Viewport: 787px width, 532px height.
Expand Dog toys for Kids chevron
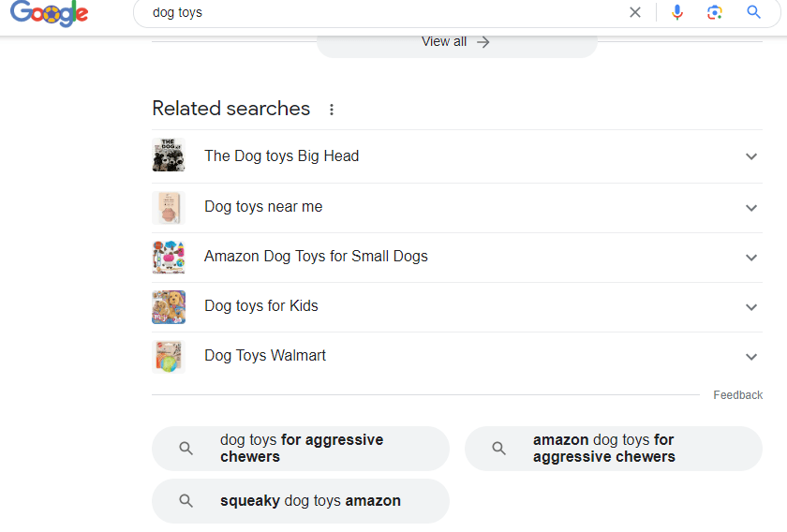[x=750, y=306]
